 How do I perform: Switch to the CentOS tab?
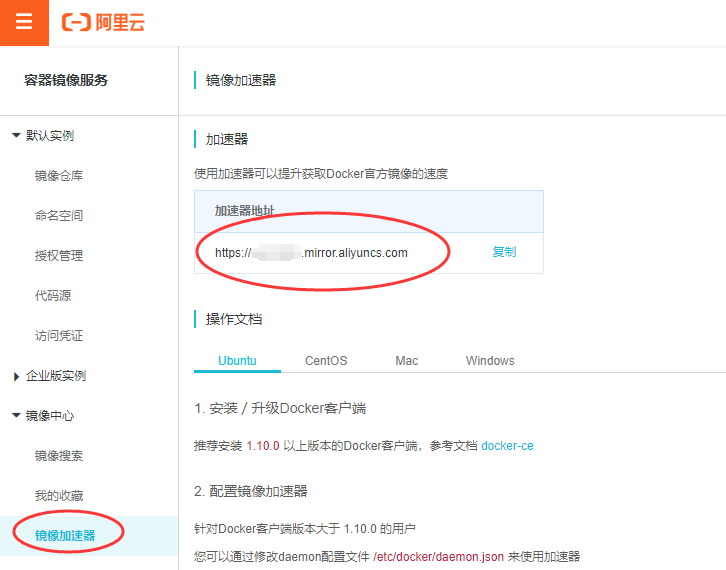coord(326,361)
